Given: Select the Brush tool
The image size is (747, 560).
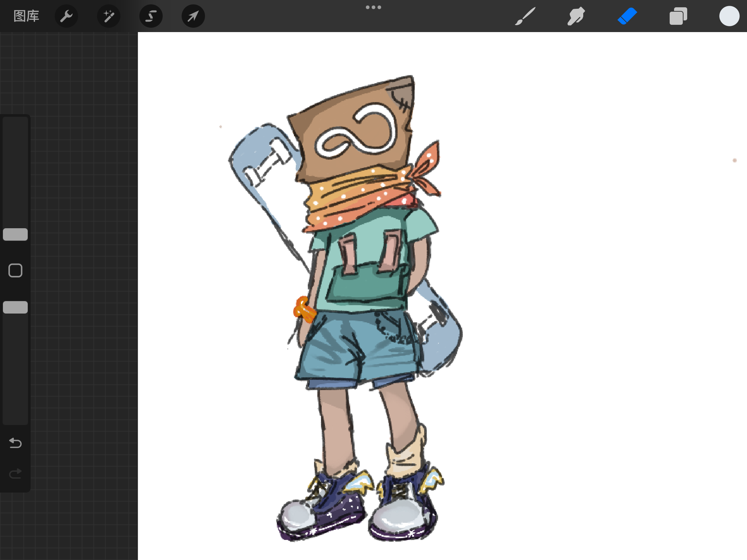Looking at the screenshot, I should [x=525, y=16].
